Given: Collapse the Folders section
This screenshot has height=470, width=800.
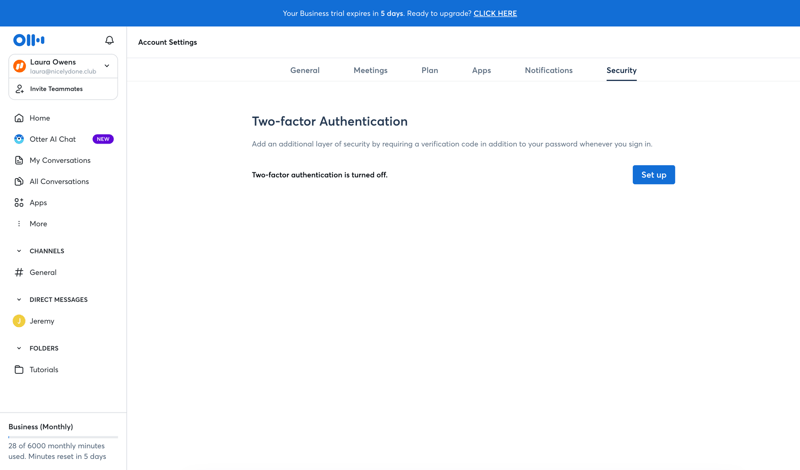Looking at the screenshot, I should point(19,349).
